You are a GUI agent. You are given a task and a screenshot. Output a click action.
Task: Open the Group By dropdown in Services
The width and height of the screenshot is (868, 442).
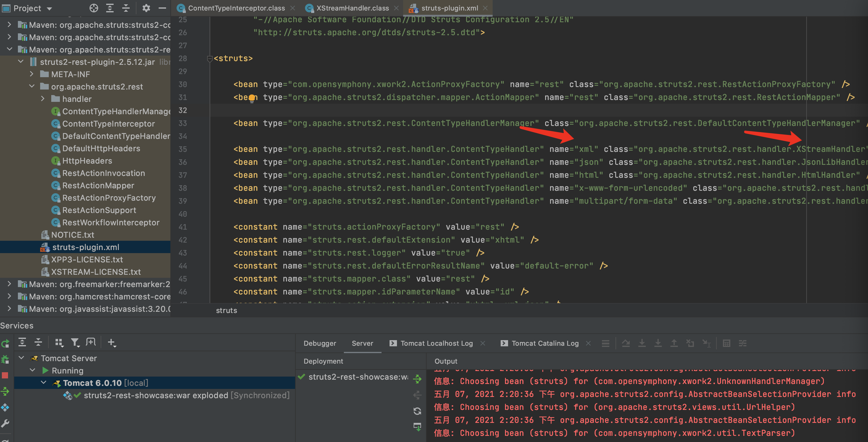pyautogui.click(x=59, y=343)
